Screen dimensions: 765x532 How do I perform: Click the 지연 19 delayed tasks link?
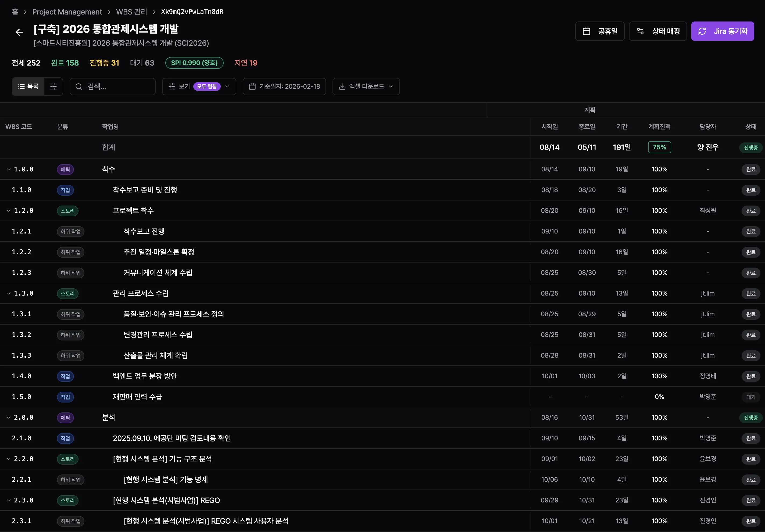(x=246, y=63)
